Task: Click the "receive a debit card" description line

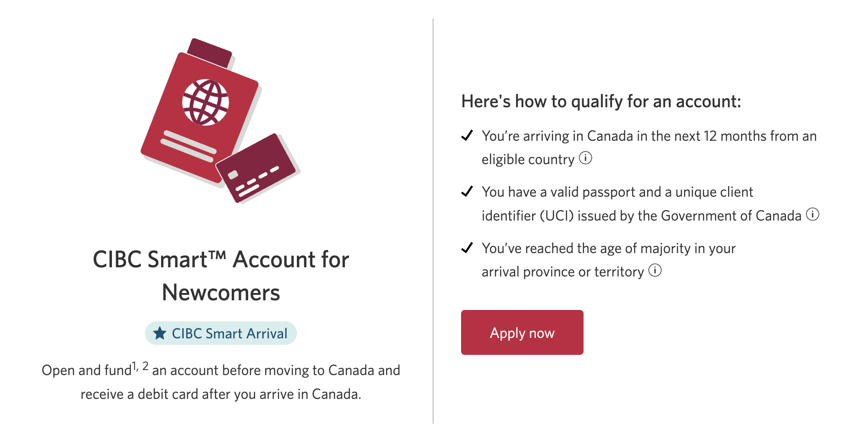Action: pyautogui.click(x=221, y=394)
